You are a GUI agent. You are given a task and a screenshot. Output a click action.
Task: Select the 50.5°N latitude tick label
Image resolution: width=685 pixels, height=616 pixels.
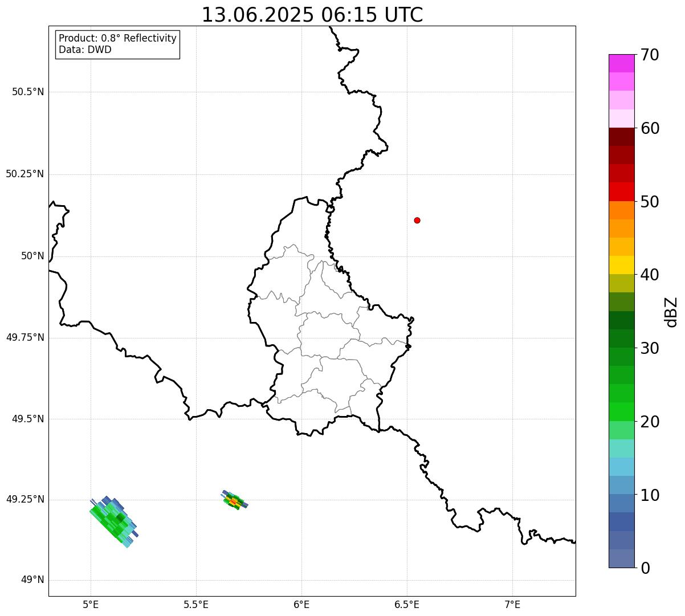[28, 92]
